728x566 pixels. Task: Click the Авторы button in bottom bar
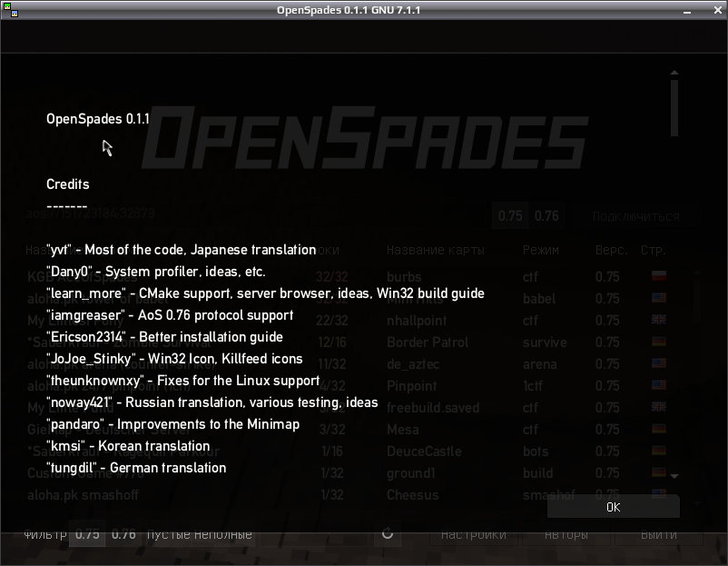566,534
